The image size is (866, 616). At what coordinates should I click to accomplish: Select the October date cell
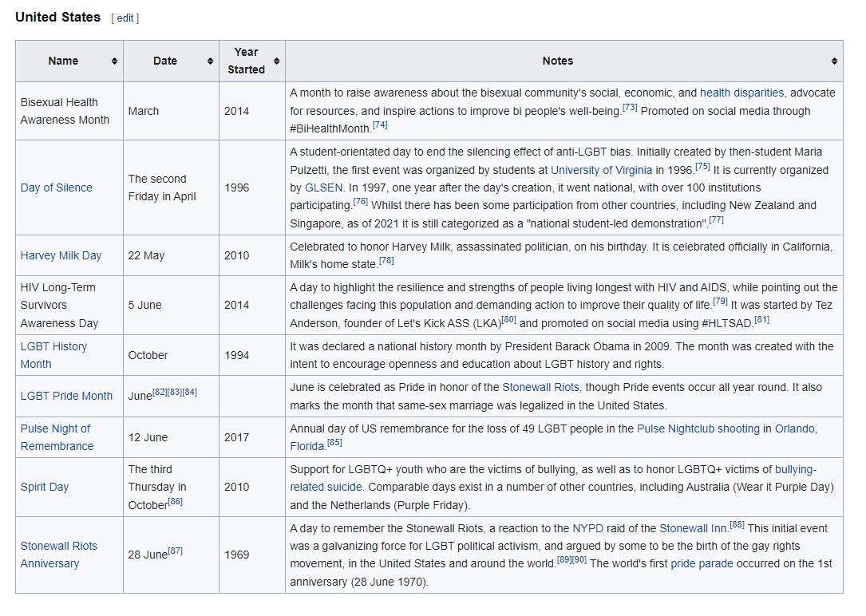(172, 355)
